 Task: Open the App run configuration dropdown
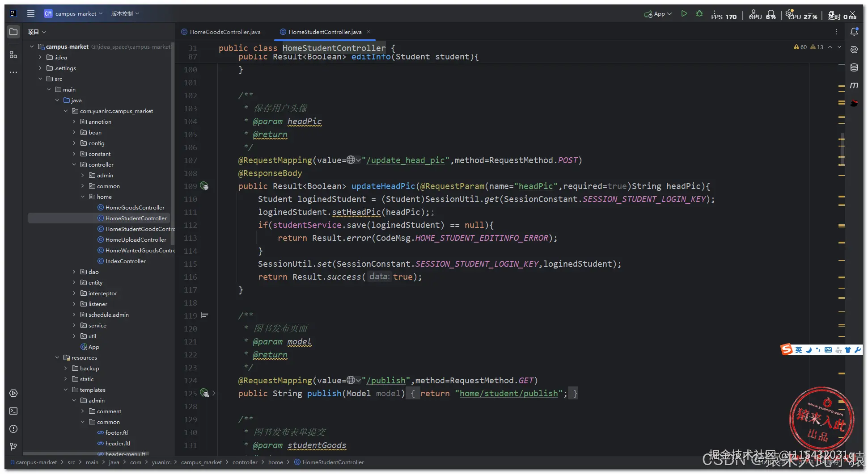[x=658, y=14]
